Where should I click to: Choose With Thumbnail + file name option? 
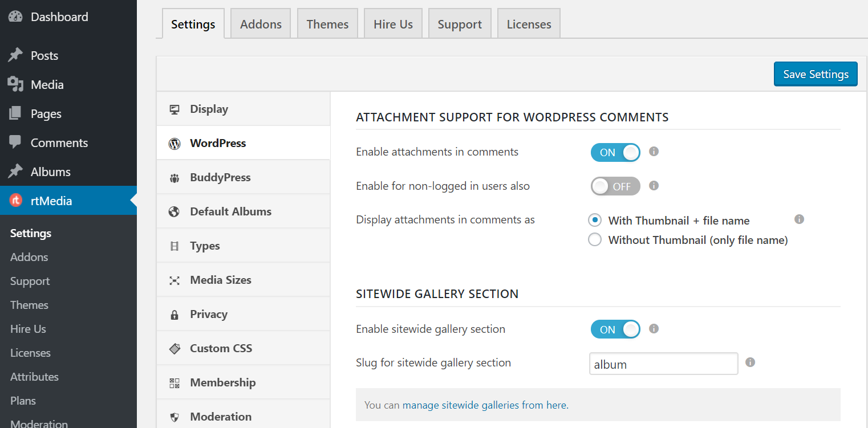(x=595, y=220)
